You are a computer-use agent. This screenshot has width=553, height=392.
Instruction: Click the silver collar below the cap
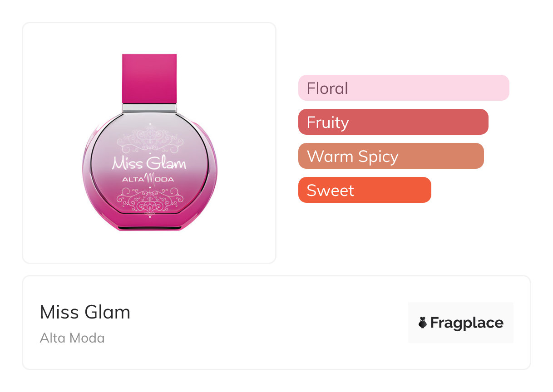pos(149,108)
